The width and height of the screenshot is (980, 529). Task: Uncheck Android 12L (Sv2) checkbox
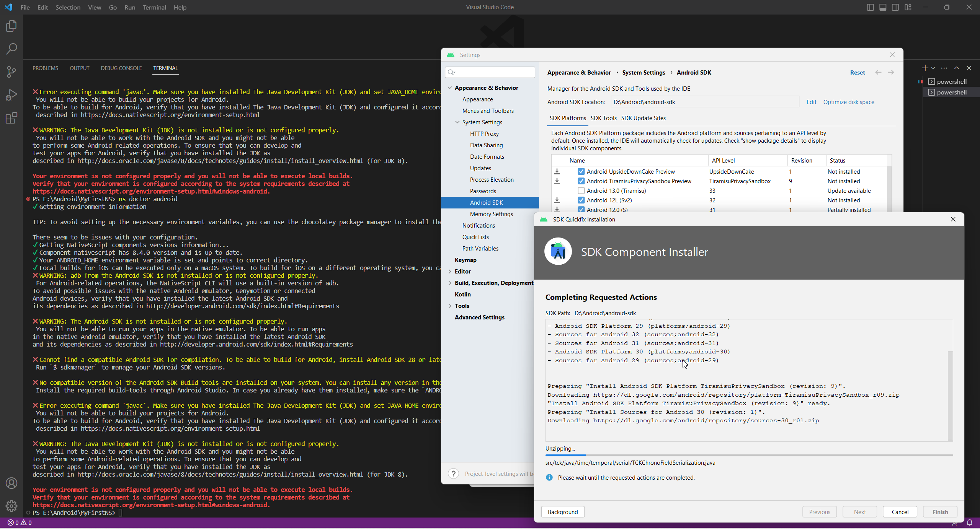(x=581, y=200)
